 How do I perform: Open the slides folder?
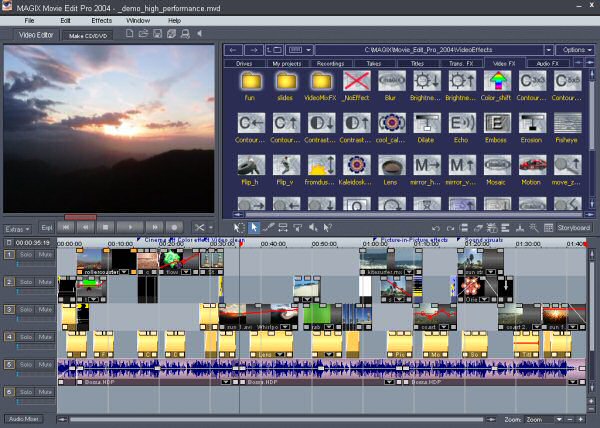point(286,81)
